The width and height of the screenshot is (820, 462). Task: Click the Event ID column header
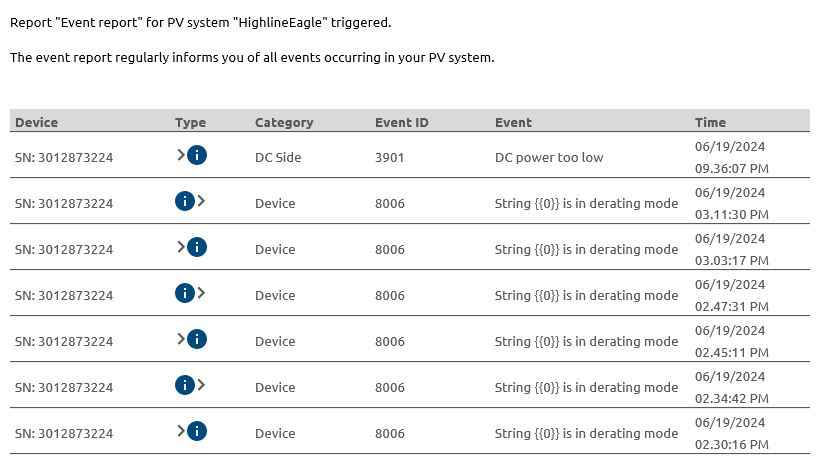pyautogui.click(x=402, y=122)
